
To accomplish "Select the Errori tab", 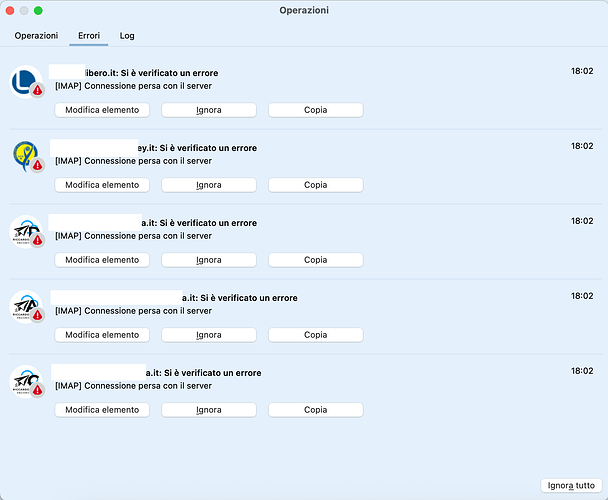I will coord(89,36).
